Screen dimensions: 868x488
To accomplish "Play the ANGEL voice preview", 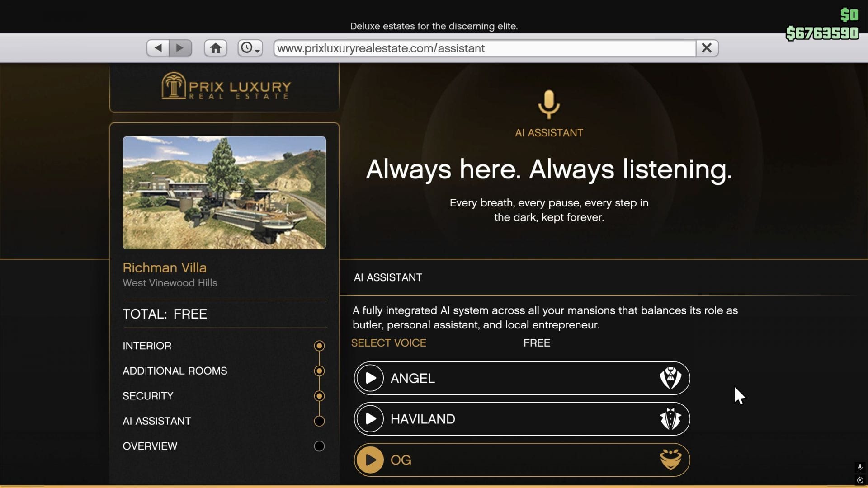I will tap(370, 378).
